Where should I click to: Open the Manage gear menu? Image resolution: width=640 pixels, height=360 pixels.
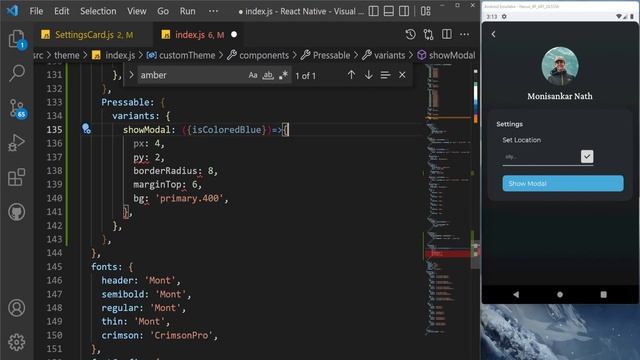17,342
